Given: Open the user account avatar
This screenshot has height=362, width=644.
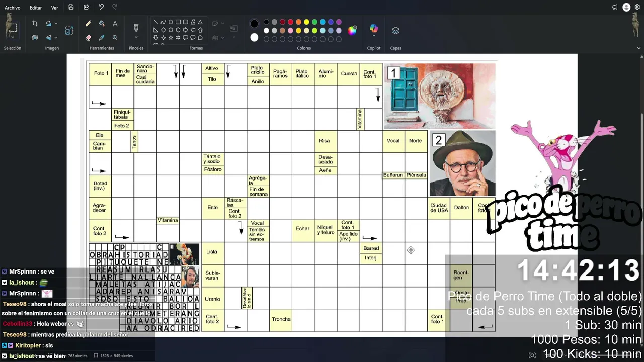Looking at the screenshot, I should tap(626, 7).
